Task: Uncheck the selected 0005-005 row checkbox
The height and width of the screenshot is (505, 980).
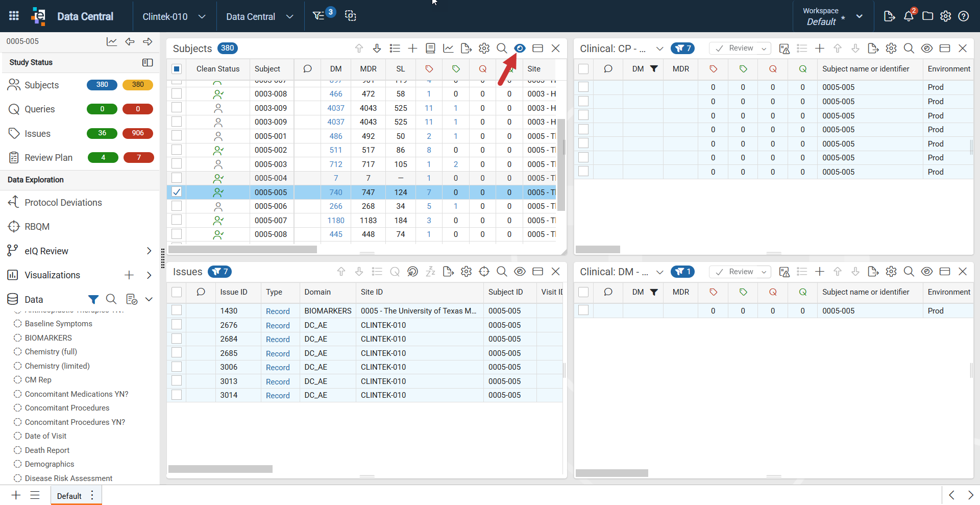Action: [x=177, y=192]
